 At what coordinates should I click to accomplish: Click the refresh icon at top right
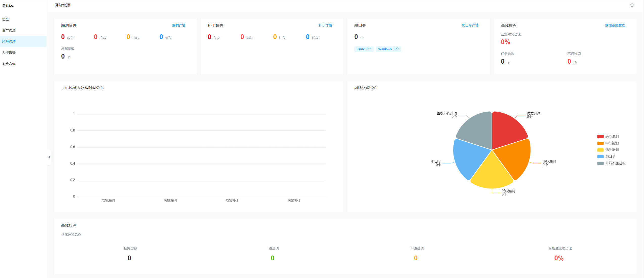632,5
